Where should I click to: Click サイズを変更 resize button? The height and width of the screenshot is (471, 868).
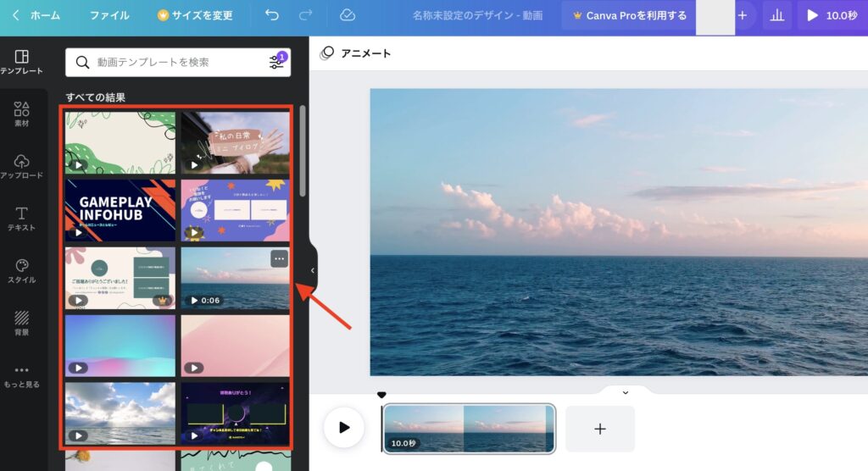(x=195, y=15)
